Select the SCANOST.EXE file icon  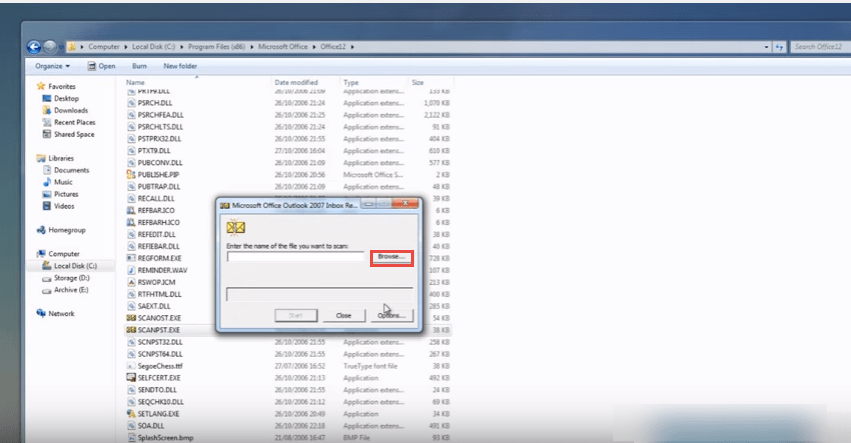click(x=131, y=318)
